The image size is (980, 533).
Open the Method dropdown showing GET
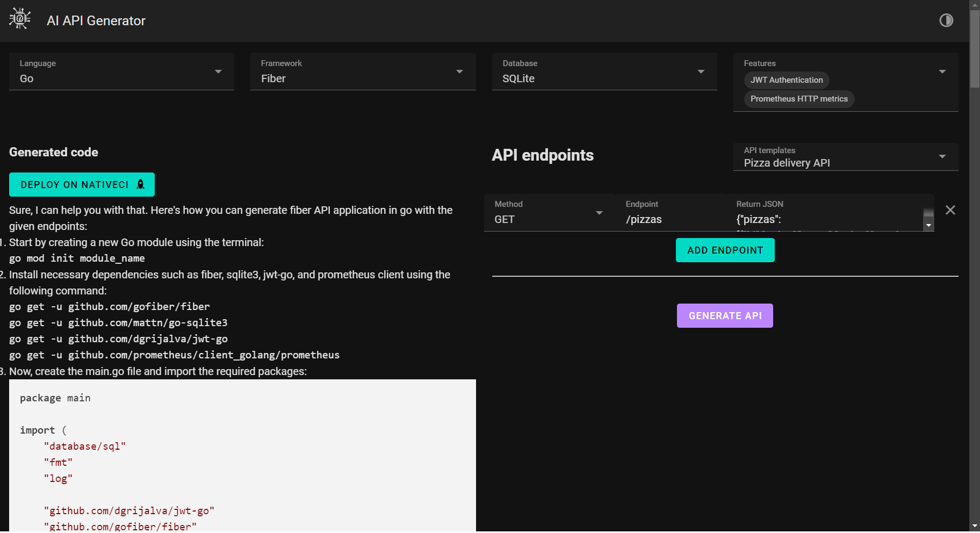coord(549,213)
